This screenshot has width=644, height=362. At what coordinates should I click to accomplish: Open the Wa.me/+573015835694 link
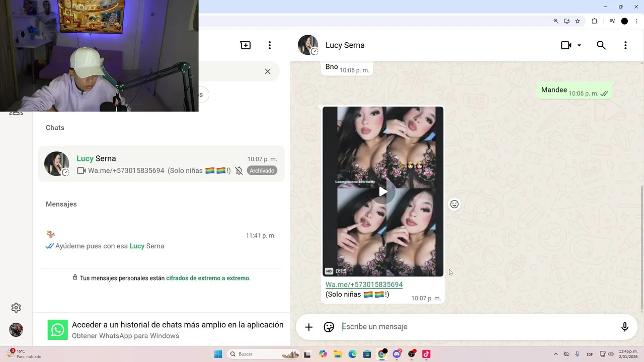coord(364,285)
